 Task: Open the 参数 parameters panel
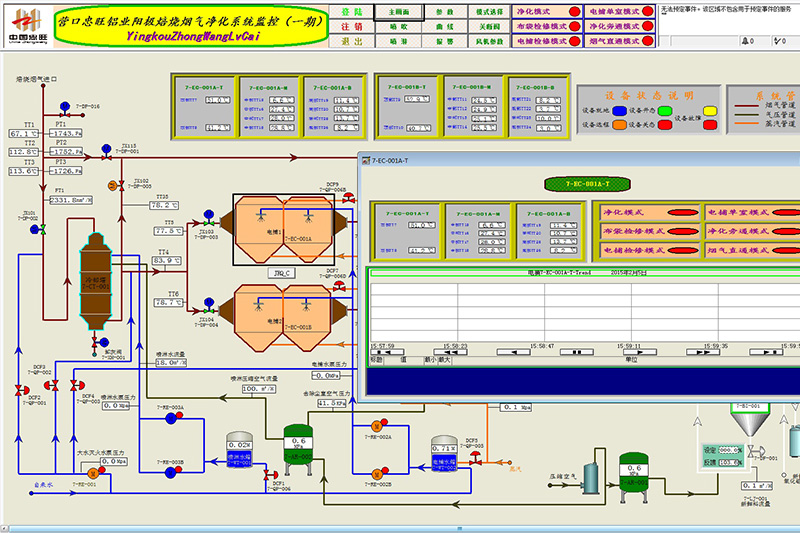(444, 11)
